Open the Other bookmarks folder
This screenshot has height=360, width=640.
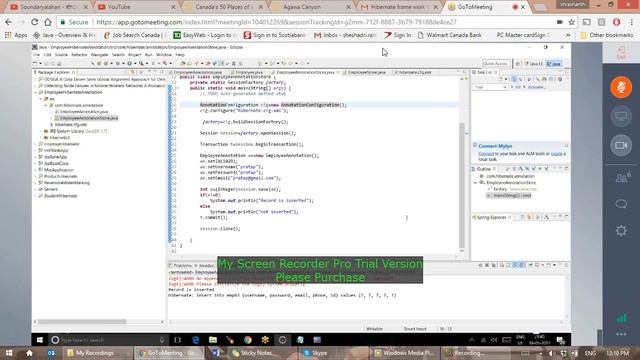point(608,35)
